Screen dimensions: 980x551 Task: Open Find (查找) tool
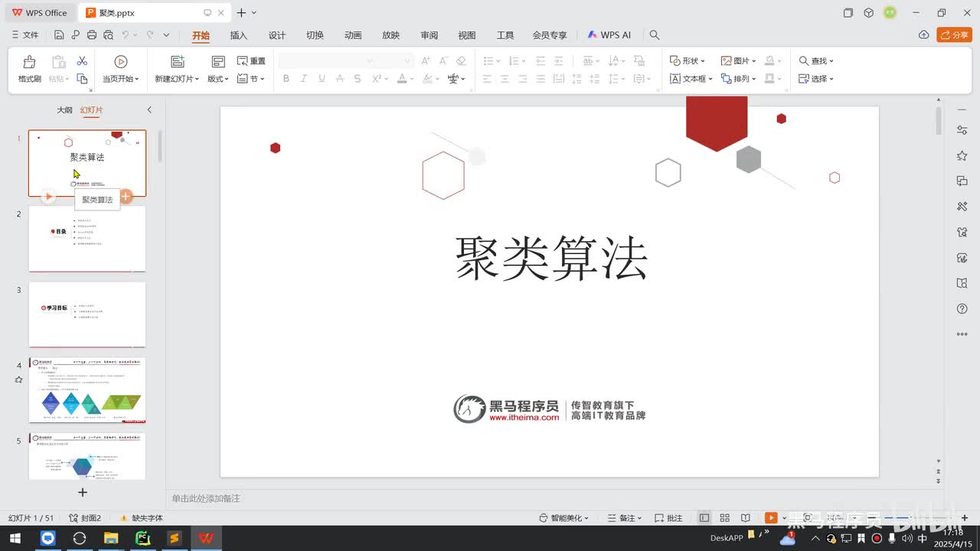click(x=816, y=61)
